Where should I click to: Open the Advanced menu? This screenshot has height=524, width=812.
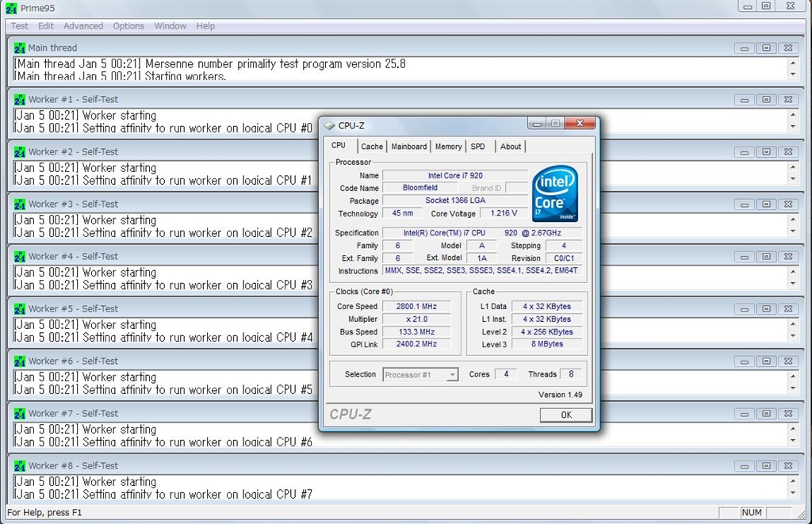83,26
